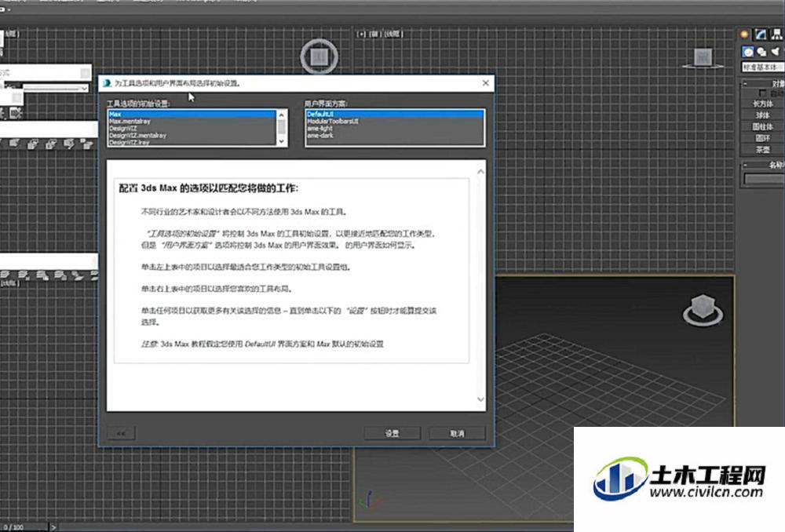Click the 长方体 (Box) button
The width and height of the screenshot is (785, 532).
click(762, 104)
